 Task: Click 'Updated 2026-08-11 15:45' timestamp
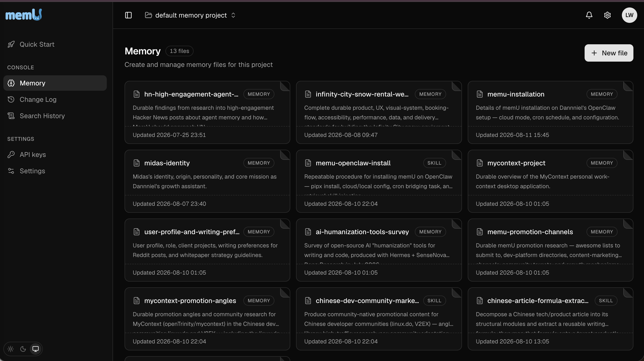click(x=512, y=135)
